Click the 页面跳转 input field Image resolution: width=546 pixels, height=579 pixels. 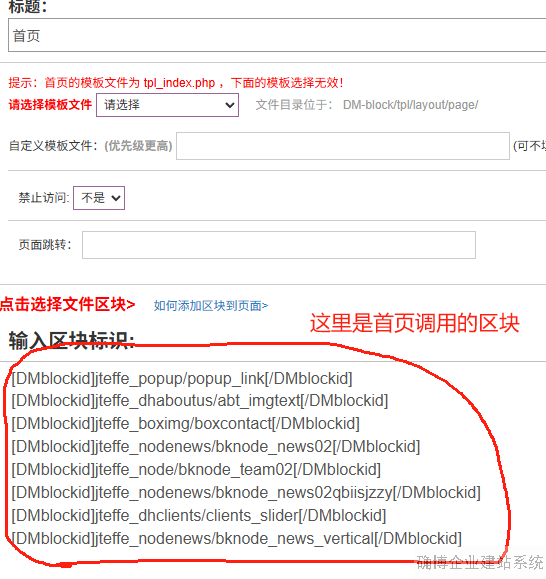pos(279,245)
